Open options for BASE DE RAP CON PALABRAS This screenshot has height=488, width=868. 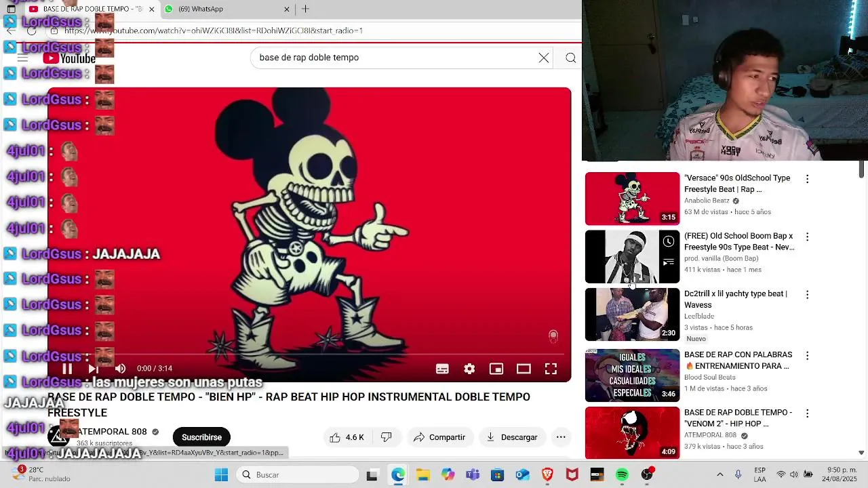click(x=807, y=356)
